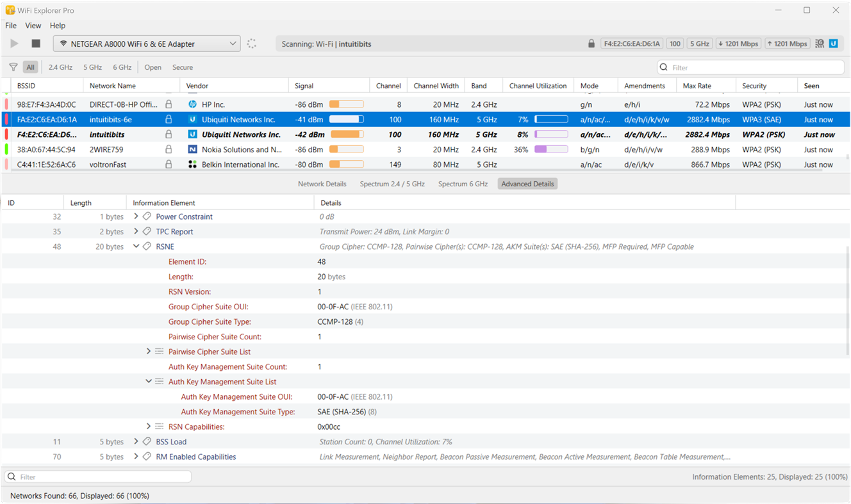
Task: Expand the Pairwise Cipher Suite List
Action: (148, 351)
